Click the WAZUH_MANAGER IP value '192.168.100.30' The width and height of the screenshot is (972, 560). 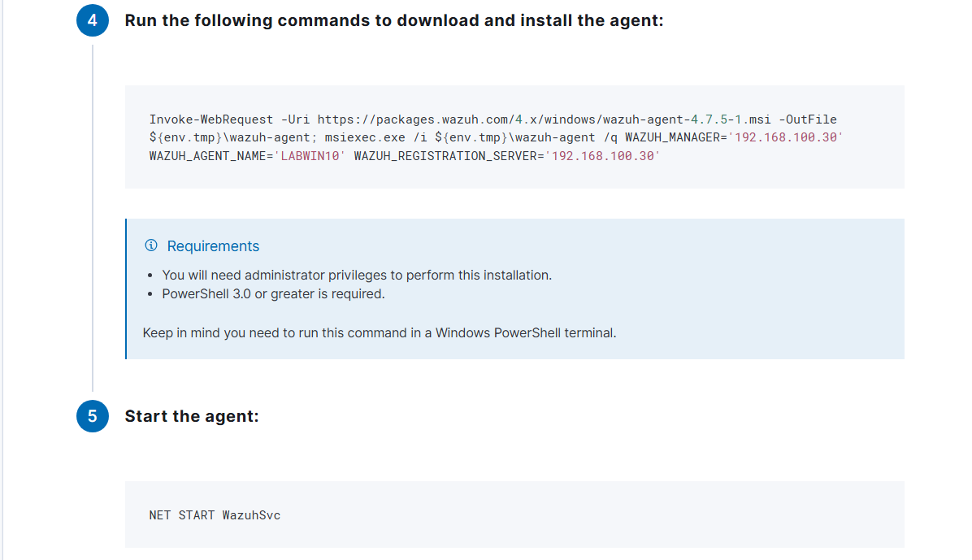click(785, 137)
